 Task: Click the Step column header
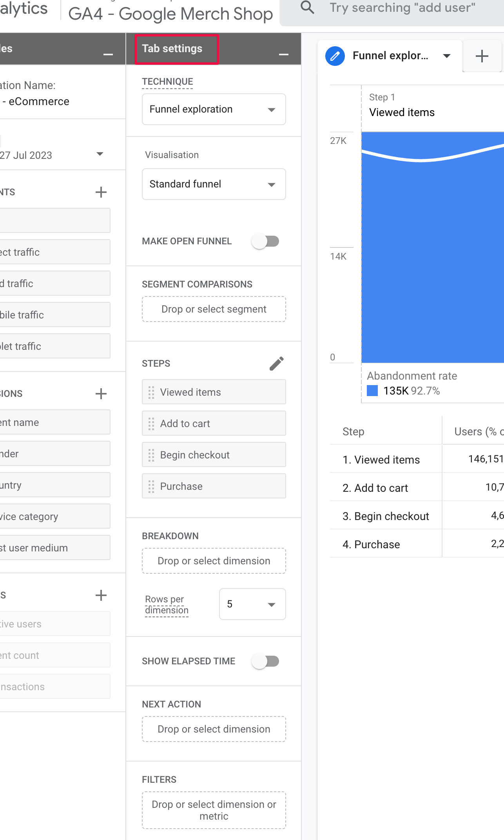click(354, 431)
